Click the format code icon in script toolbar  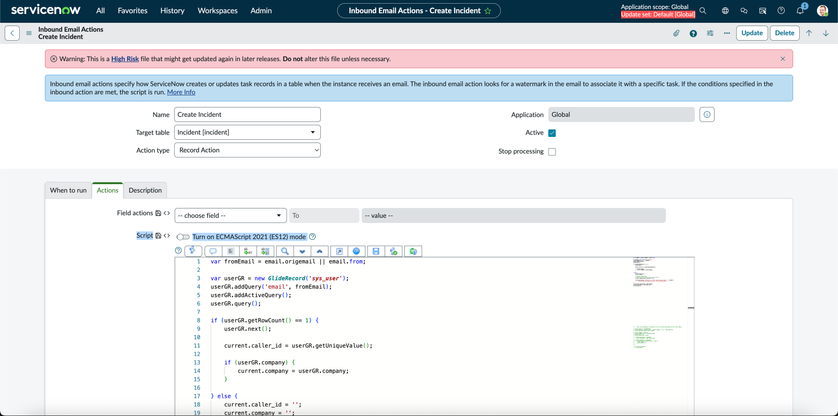[230, 251]
